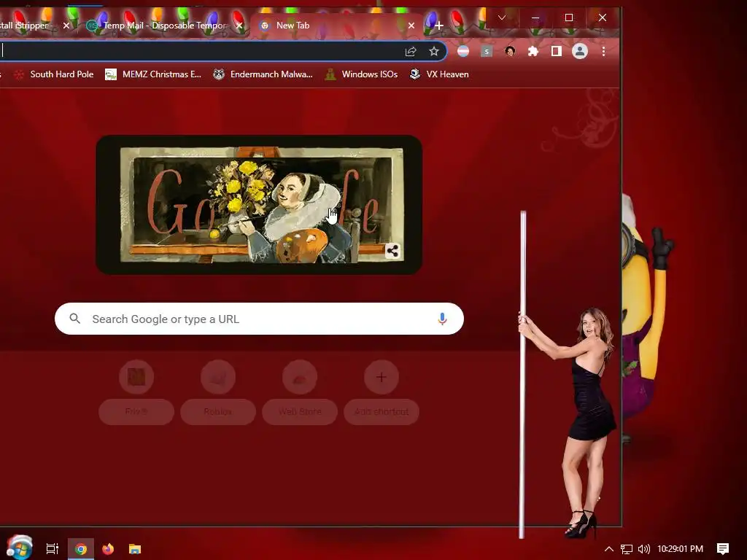Click the Chrome taskbar icon
The width and height of the screenshot is (747, 560).
[x=81, y=549]
